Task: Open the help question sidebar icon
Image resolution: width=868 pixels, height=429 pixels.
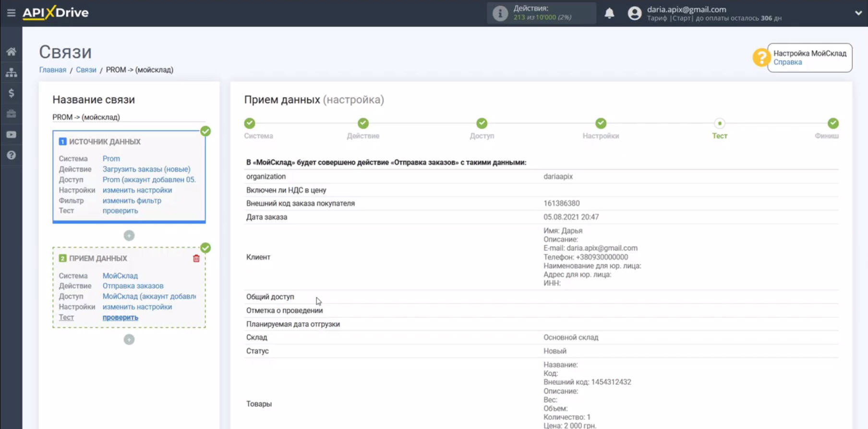Action: point(11,155)
